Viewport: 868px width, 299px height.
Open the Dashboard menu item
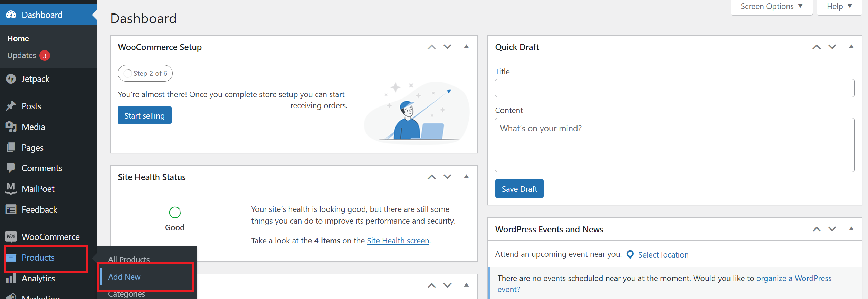[48, 15]
